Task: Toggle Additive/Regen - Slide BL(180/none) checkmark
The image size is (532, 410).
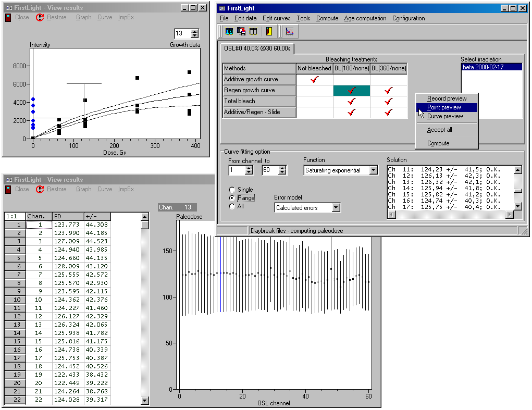Action: coord(352,112)
